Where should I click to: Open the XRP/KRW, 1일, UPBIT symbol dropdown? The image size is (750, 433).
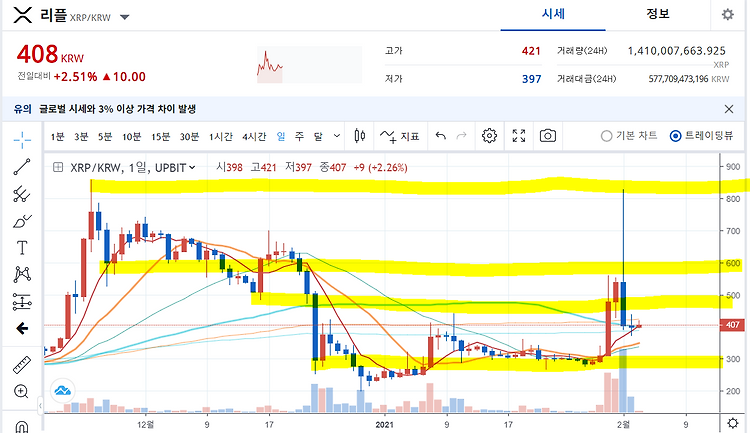pyautogui.click(x=133, y=167)
